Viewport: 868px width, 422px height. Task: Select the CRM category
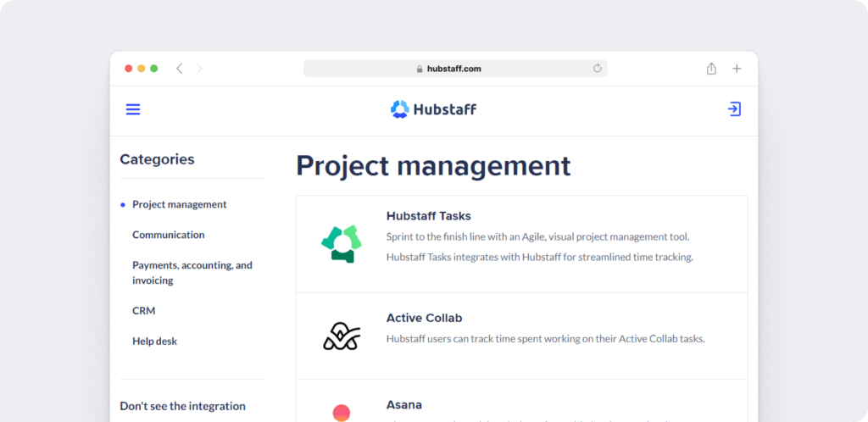144,311
